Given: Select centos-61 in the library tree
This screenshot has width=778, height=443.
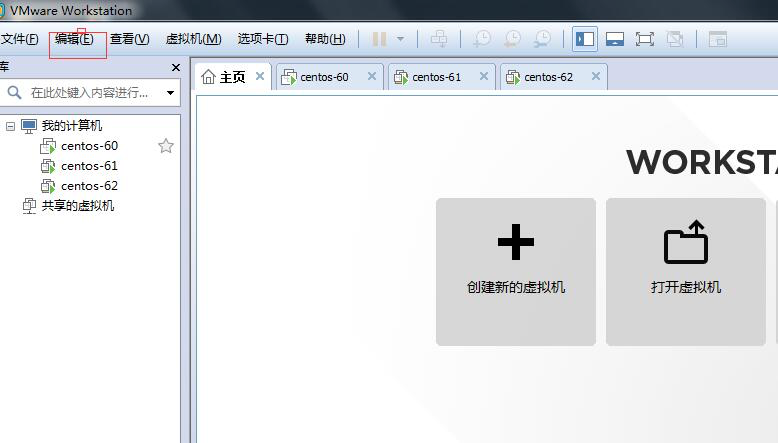Looking at the screenshot, I should (x=89, y=166).
